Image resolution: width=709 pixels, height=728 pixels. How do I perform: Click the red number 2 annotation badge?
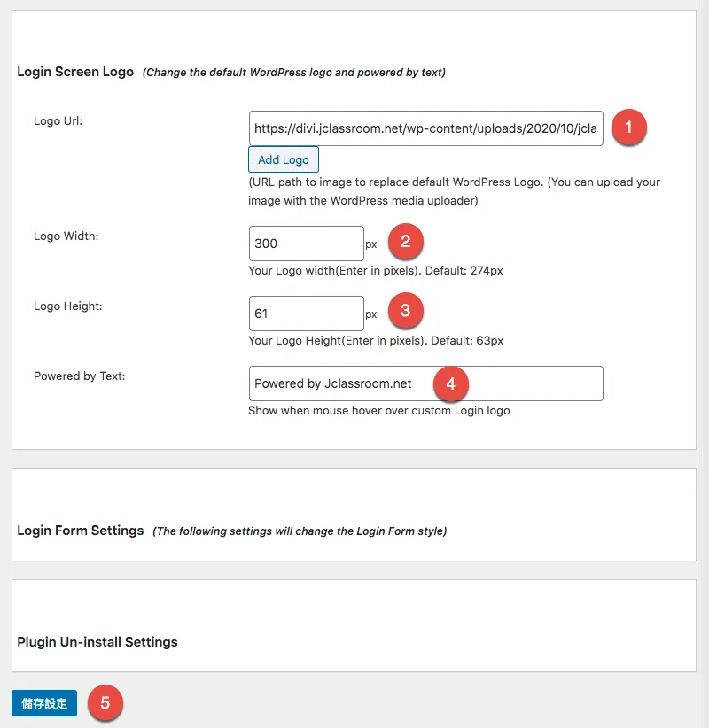[405, 242]
